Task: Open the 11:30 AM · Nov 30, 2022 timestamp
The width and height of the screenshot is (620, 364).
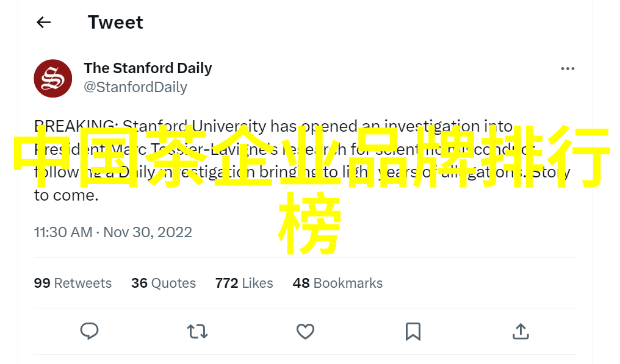Action: pos(113,232)
